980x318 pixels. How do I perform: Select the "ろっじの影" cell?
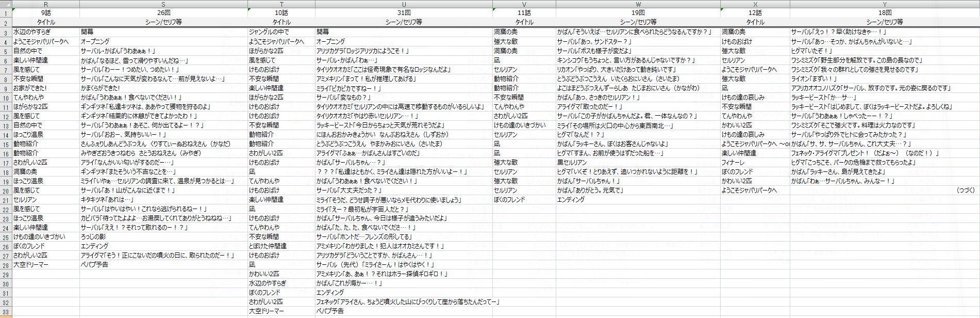[x=163, y=237]
